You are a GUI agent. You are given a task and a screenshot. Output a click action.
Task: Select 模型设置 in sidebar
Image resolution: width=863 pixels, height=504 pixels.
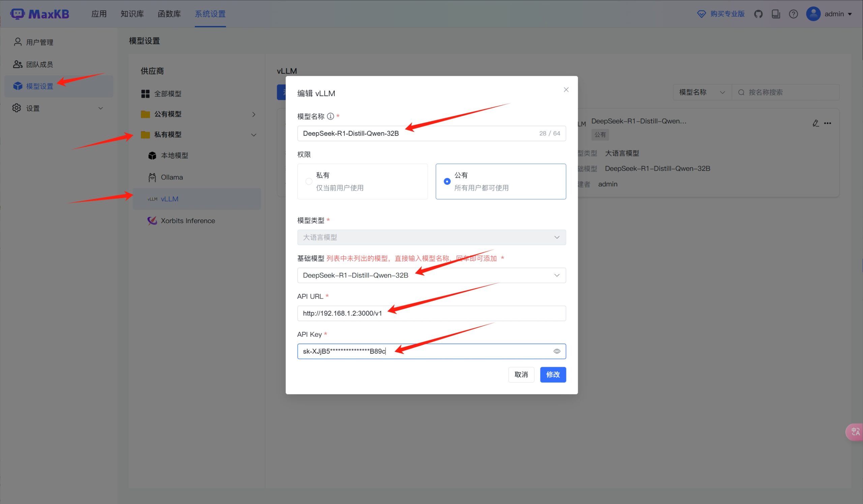(x=59, y=86)
